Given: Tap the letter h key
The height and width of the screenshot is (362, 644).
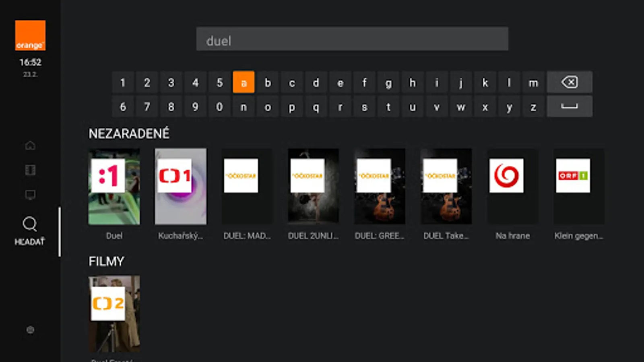Looking at the screenshot, I should 413,82.
